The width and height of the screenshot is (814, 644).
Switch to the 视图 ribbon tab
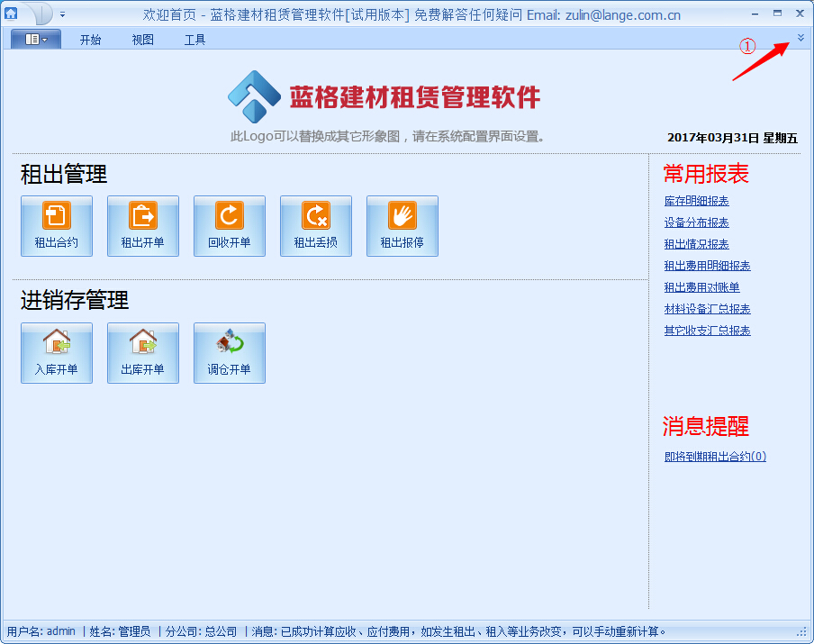click(142, 40)
